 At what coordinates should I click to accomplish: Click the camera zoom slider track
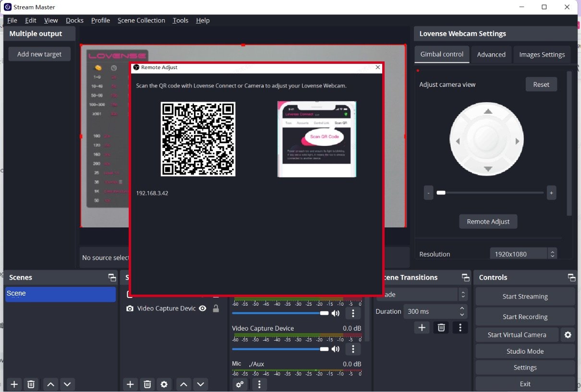click(490, 193)
